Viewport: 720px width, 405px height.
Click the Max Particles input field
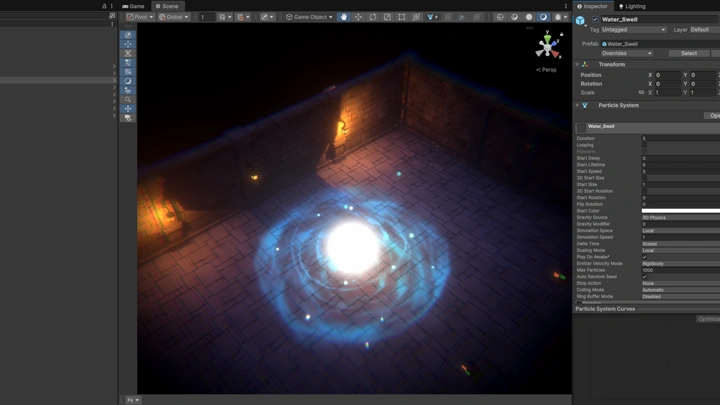(x=680, y=270)
